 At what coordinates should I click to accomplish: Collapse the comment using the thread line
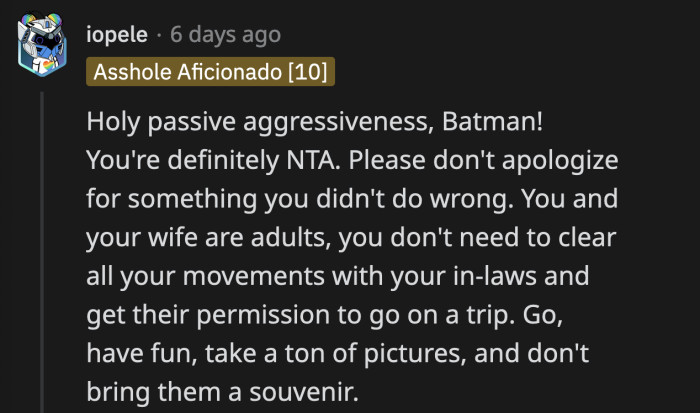tap(42, 250)
